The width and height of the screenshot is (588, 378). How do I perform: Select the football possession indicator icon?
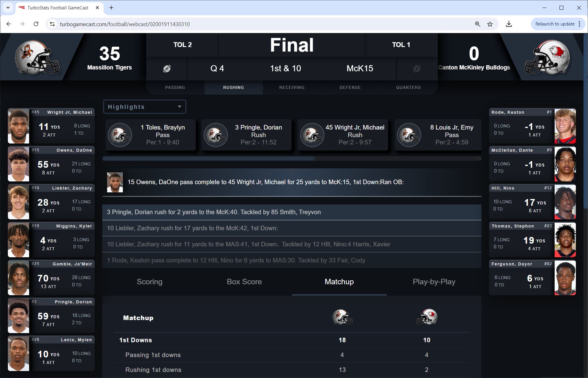coord(167,68)
